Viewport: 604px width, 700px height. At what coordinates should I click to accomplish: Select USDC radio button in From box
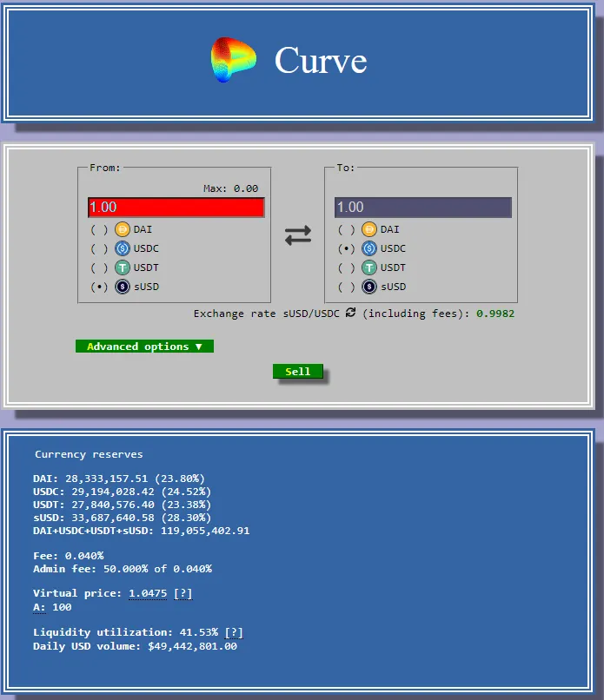tap(99, 248)
